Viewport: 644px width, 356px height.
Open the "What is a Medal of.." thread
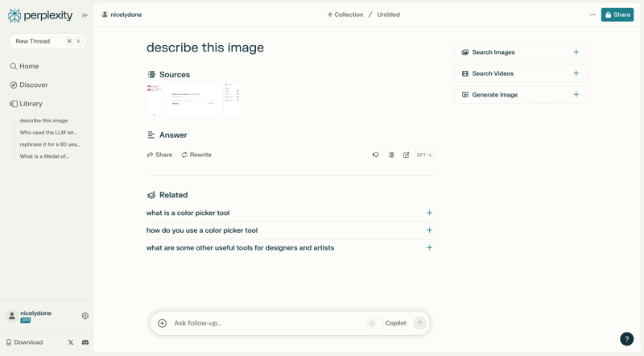tap(44, 156)
